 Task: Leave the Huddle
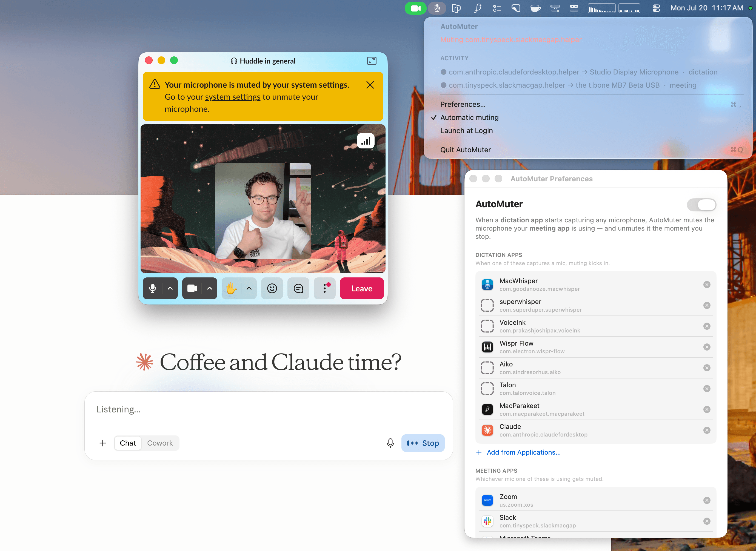(362, 288)
